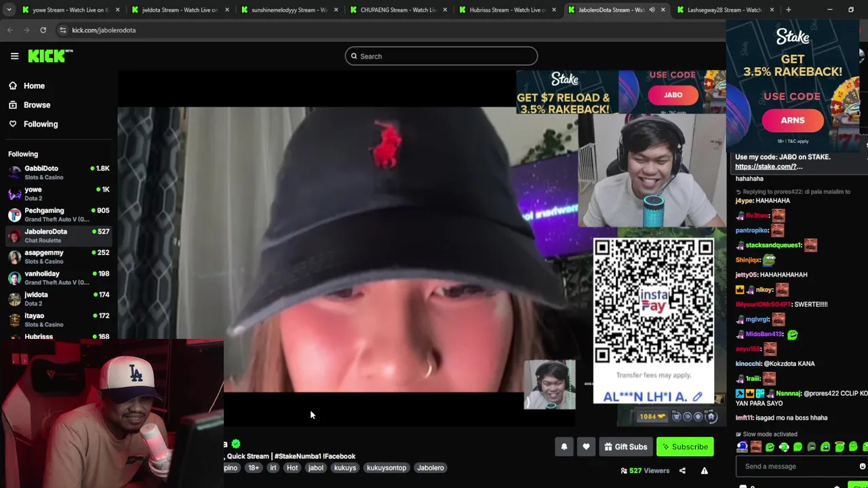Click the Send a message chat input
Screen dimensions: 868x488
coord(797,466)
